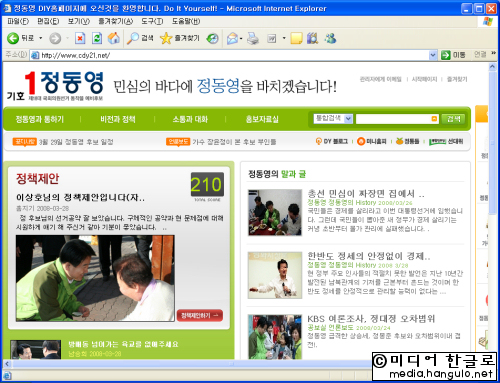Click the 정동영 campaign logo with number 1

(55, 85)
